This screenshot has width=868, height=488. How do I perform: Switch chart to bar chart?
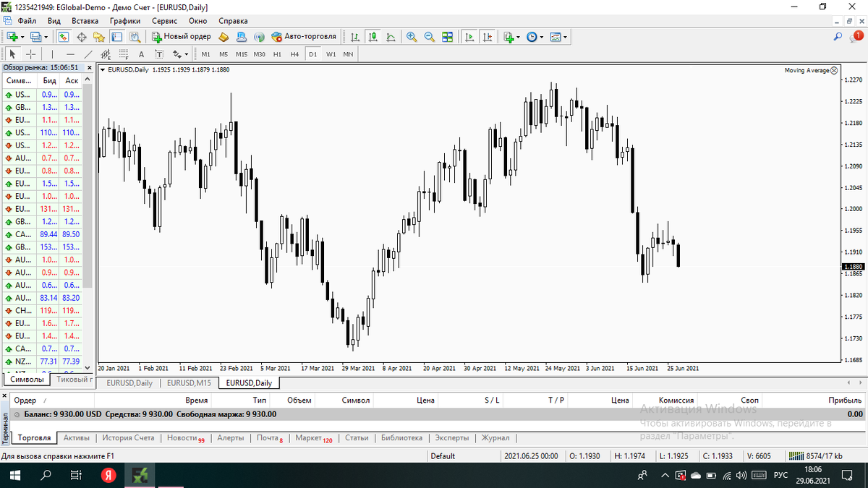355,36
